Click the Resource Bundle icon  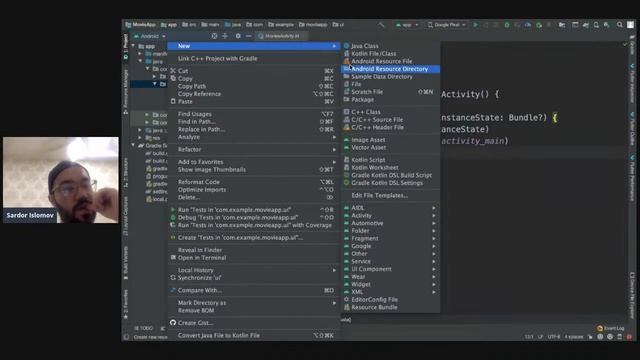coord(347,307)
